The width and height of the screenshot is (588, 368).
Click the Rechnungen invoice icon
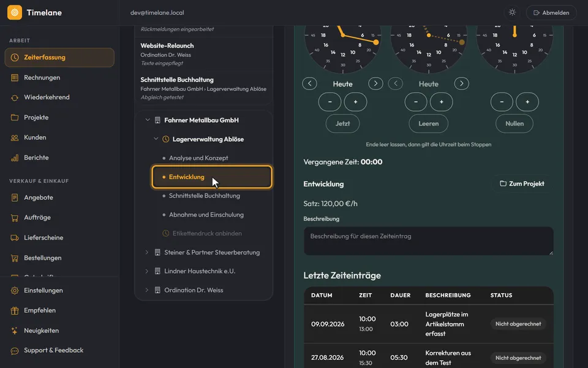click(x=15, y=78)
